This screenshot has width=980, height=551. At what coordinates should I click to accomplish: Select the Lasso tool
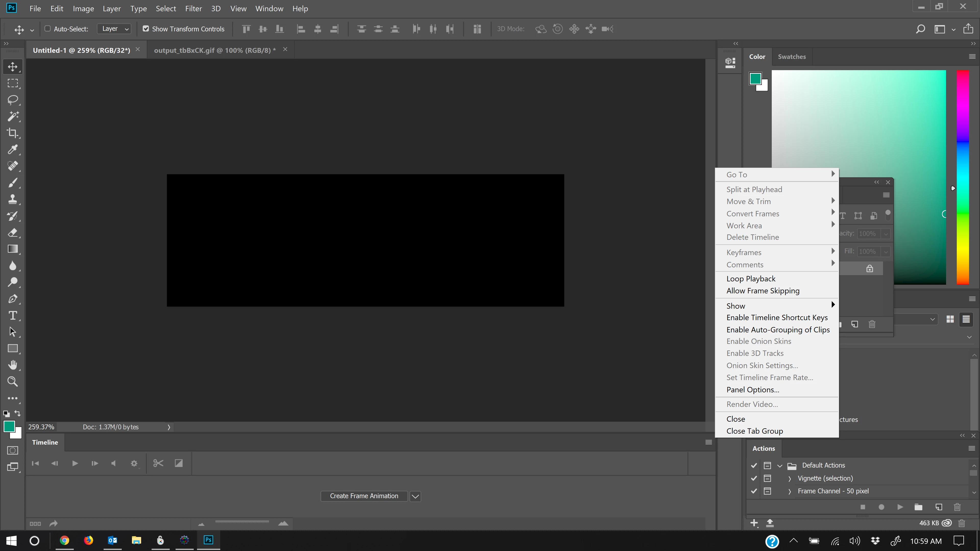coord(13,100)
